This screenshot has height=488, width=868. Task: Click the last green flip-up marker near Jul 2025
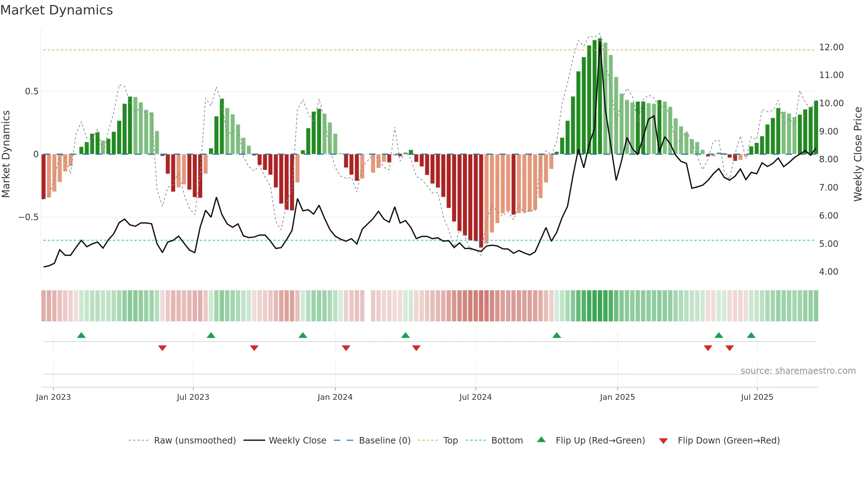[751, 335]
